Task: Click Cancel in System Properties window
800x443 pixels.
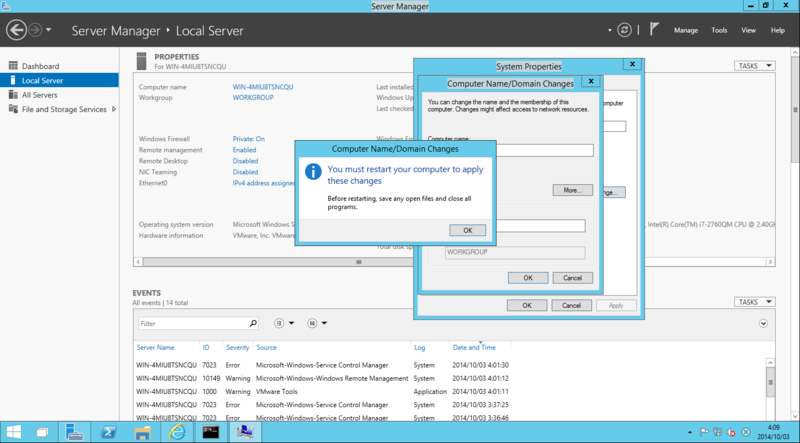Action: coord(571,305)
